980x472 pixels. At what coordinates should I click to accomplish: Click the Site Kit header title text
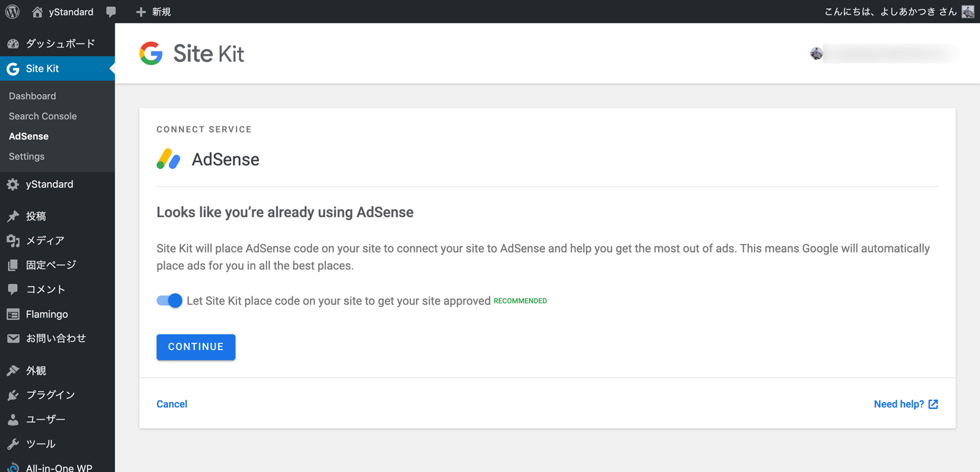coord(208,54)
